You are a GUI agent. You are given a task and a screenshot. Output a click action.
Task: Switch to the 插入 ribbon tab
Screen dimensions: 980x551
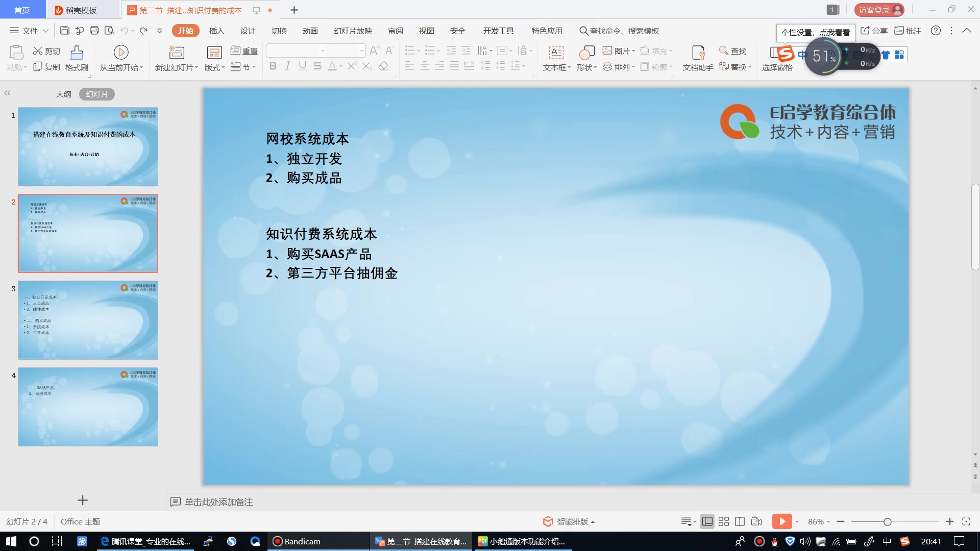(216, 31)
